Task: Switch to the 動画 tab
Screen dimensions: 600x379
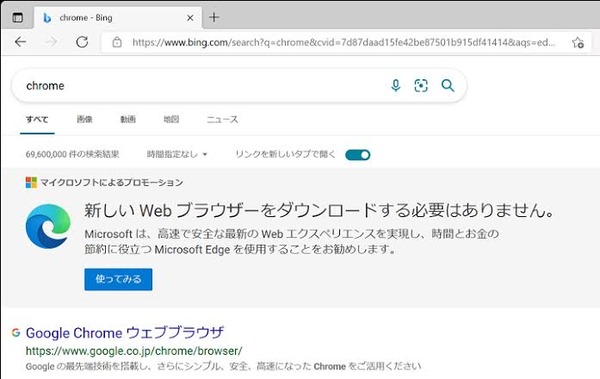Action: 128,119
